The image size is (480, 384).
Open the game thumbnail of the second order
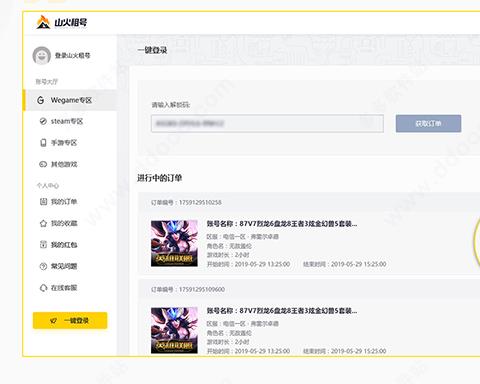tap(174, 330)
